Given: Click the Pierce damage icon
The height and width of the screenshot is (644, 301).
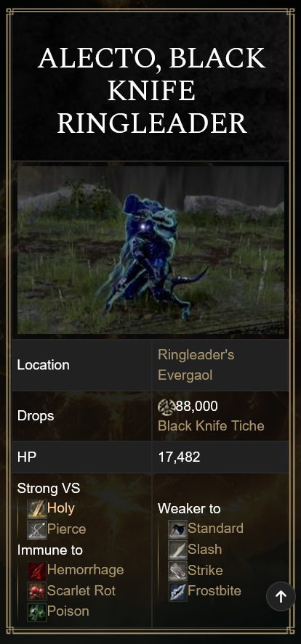Looking at the screenshot, I should [x=37, y=530].
